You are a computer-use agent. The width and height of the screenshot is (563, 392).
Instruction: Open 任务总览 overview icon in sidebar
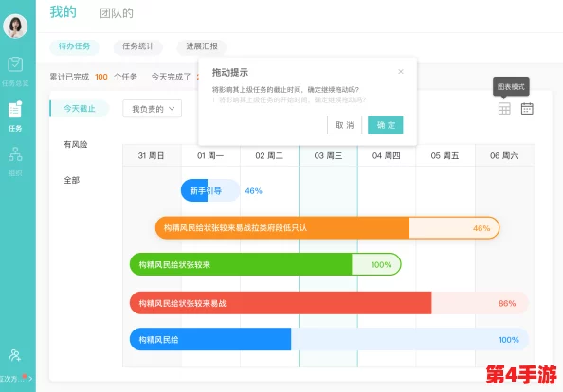15,65
